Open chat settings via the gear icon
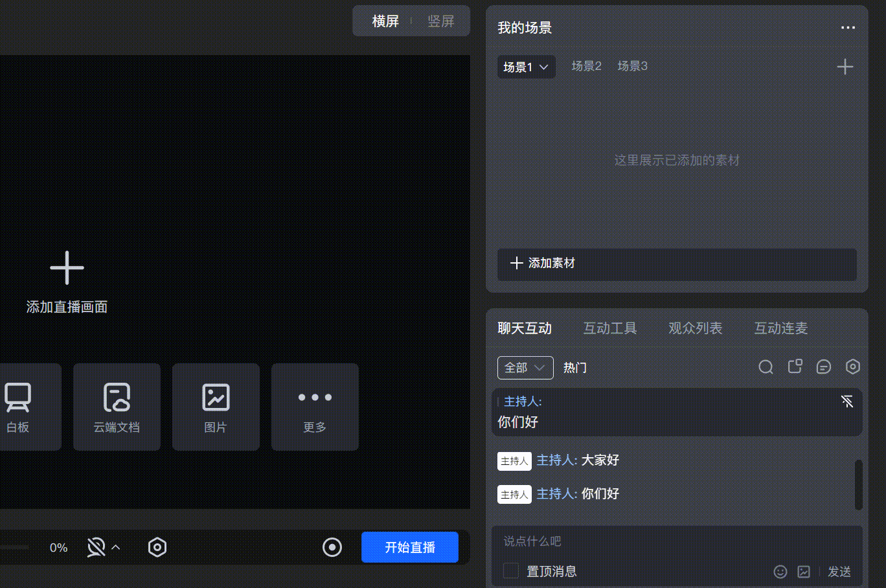886x588 pixels. [x=853, y=367]
